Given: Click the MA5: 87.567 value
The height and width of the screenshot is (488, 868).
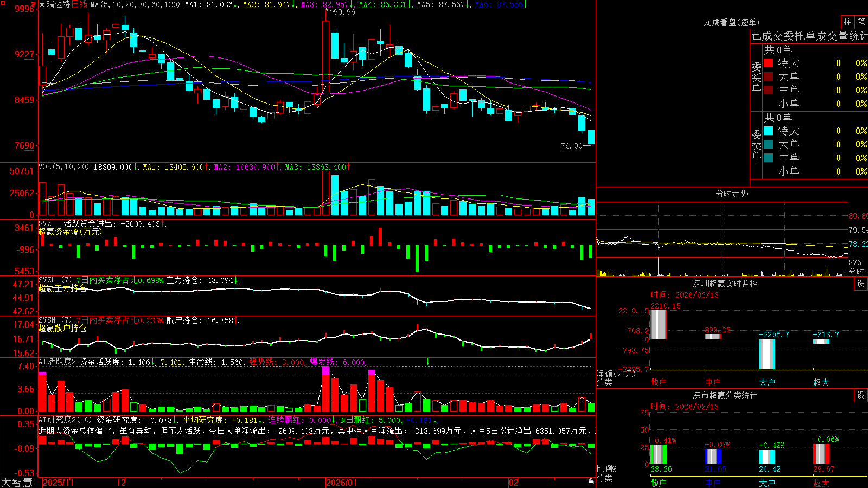Looking at the screenshot, I should tap(441, 4).
